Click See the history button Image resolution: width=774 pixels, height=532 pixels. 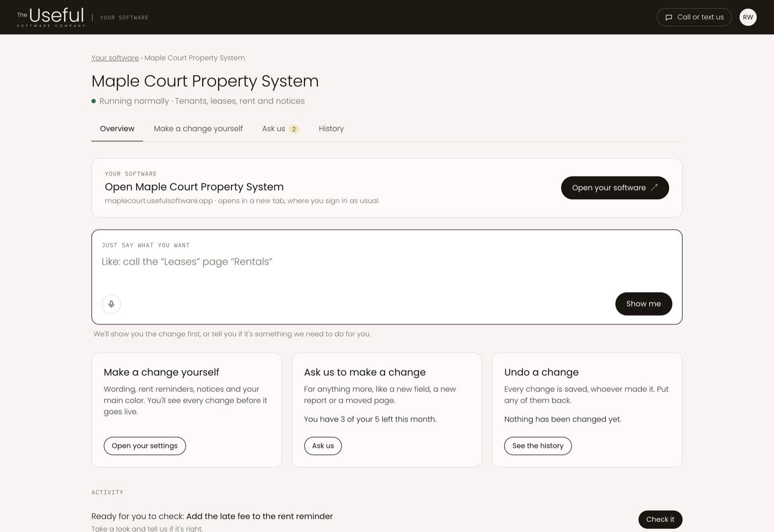click(538, 446)
